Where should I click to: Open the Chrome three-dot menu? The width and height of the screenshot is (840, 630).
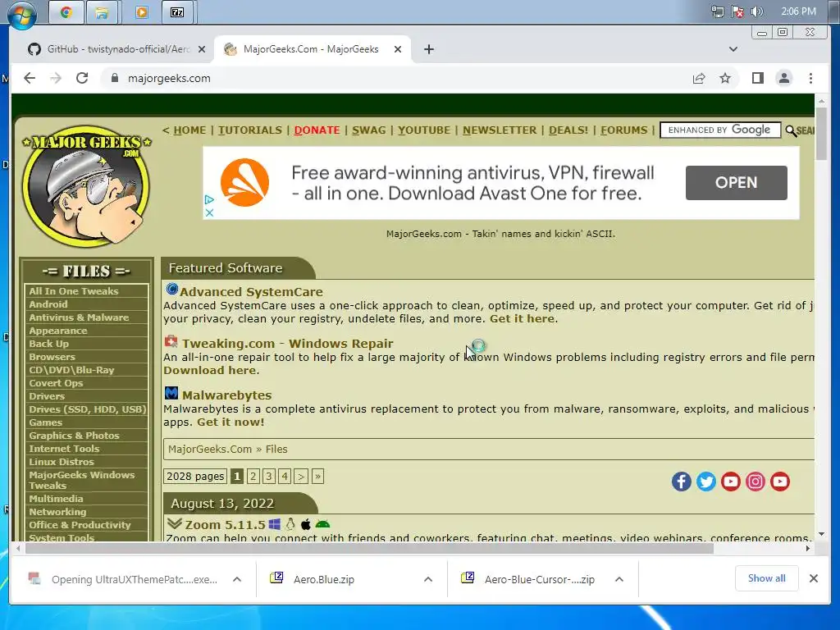pos(810,78)
